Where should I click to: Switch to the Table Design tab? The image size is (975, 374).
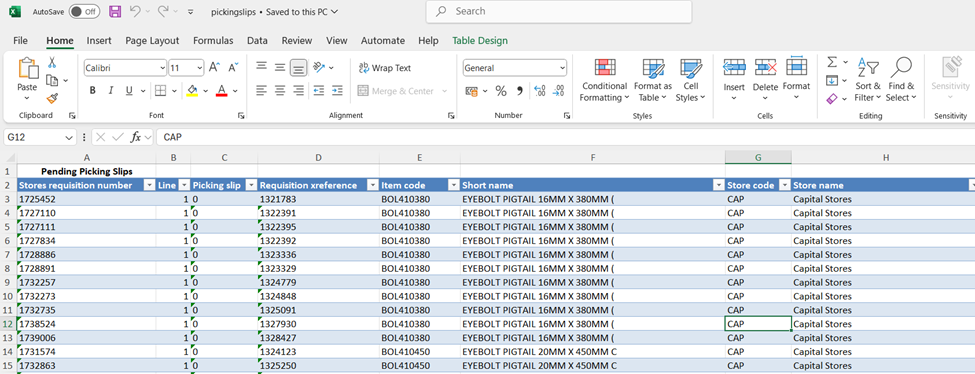pyautogui.click(x=480, y=40)
